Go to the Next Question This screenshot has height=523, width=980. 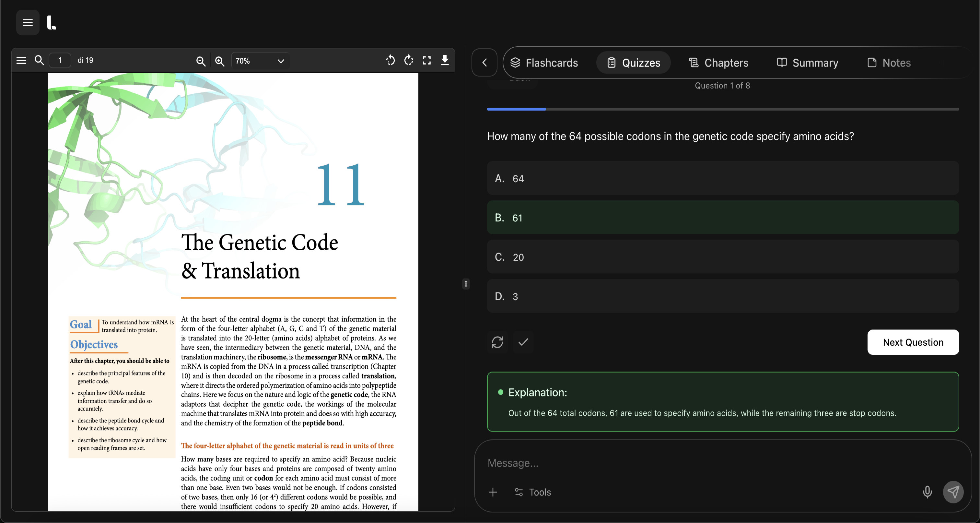coord(913,342)
